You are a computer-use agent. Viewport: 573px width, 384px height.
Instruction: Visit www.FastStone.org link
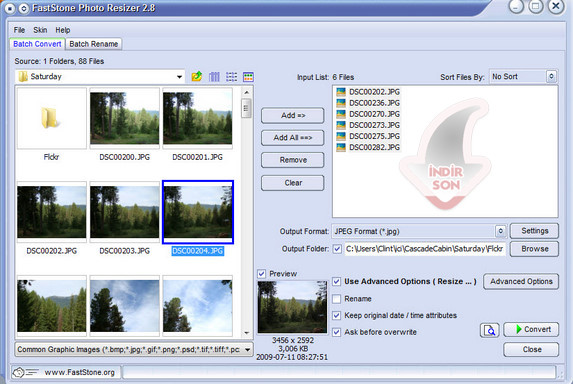coord(79,372)
